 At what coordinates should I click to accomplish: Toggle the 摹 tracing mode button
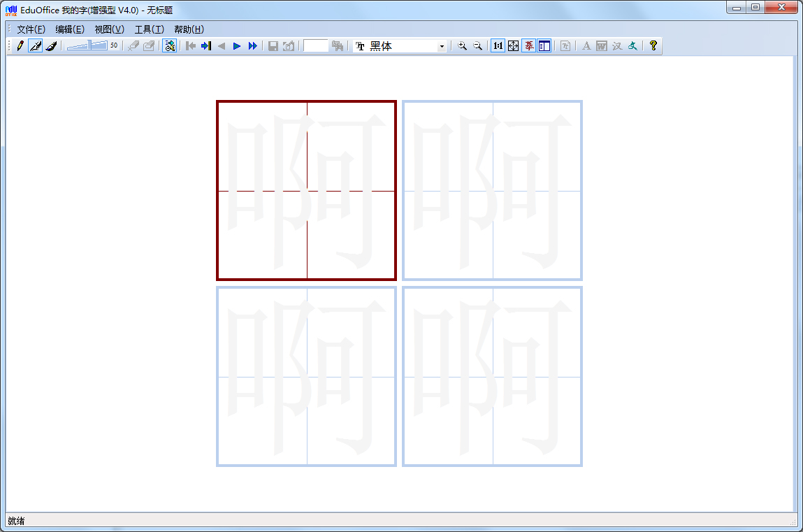[x=529, y=45]
